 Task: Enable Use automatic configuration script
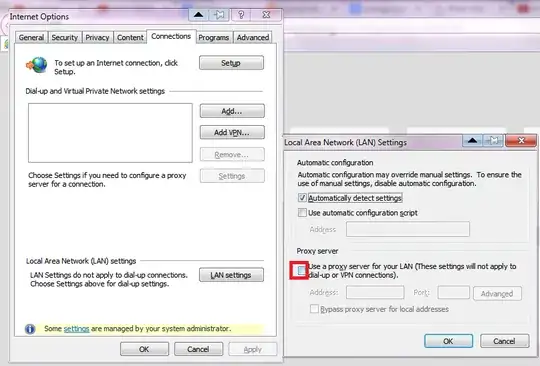302,213
